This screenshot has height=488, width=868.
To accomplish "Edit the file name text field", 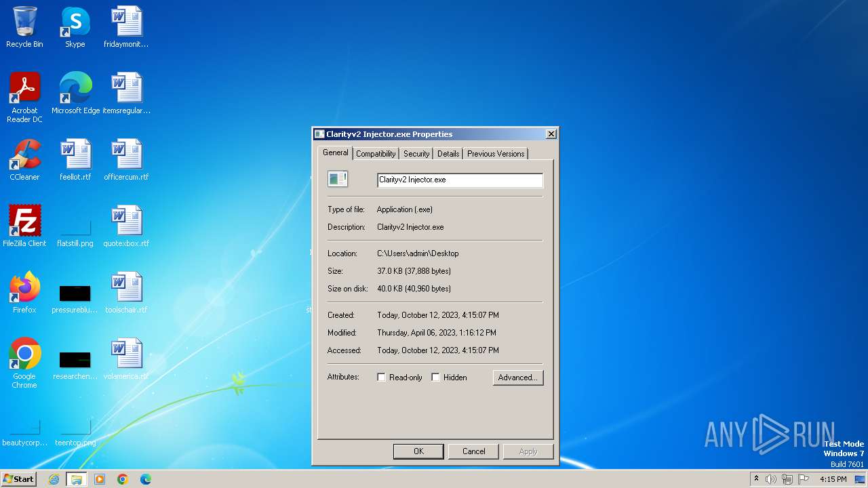I will tap(460, 180).
